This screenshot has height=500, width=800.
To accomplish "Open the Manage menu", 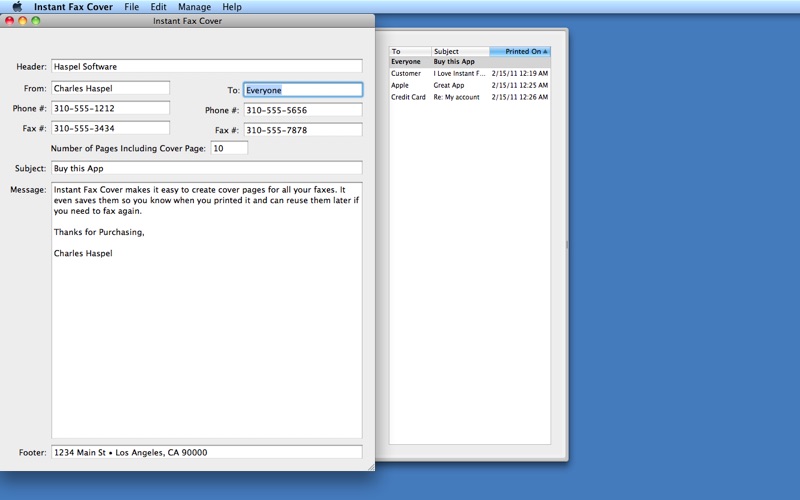I will (194, 7).
